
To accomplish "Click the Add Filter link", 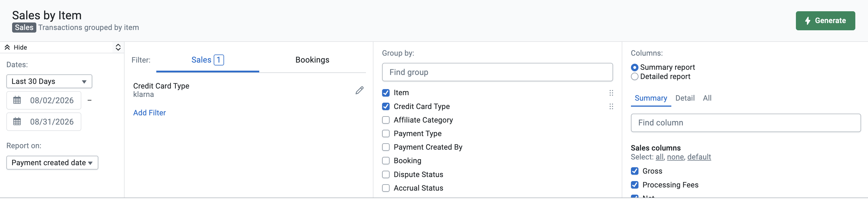I will click(149, 113).
